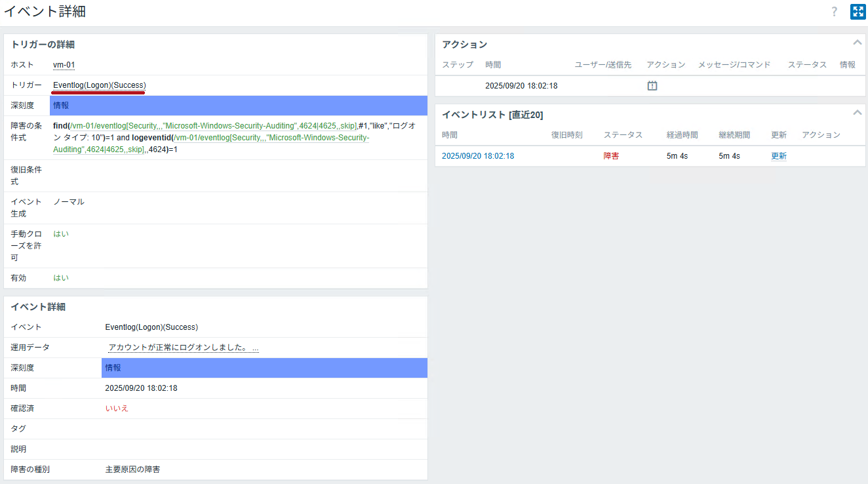The image size is (868, 484).
Task: Open host vm-01 link
Action: point(64,65)
